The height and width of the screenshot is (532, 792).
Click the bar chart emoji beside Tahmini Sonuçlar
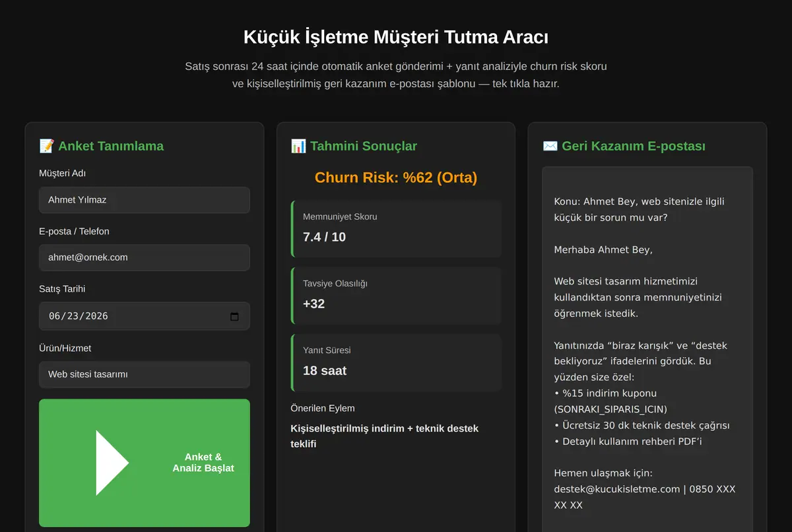[x=298, y=146]
